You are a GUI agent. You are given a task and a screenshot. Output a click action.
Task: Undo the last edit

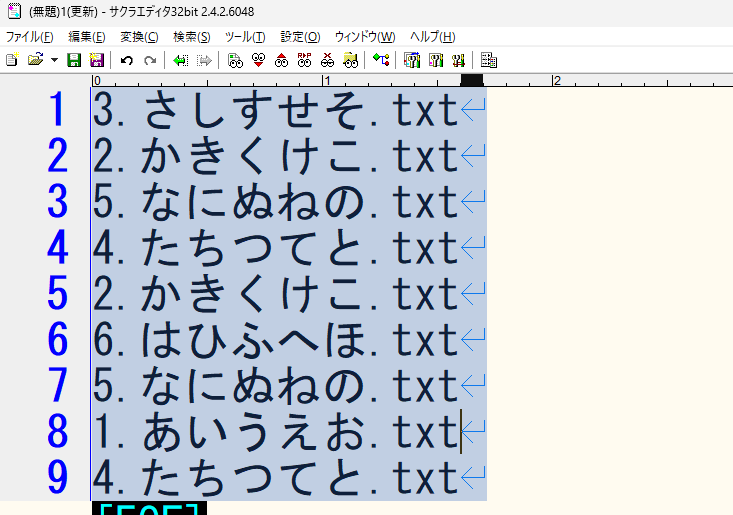(127, 60)
